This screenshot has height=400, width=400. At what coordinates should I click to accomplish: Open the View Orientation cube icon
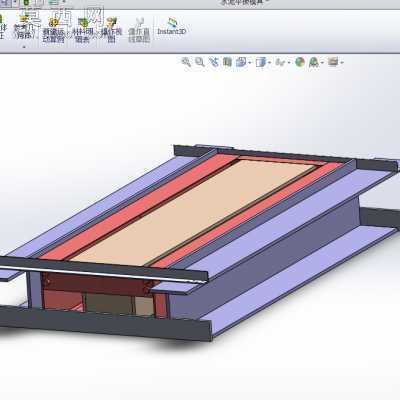(240, 62)
